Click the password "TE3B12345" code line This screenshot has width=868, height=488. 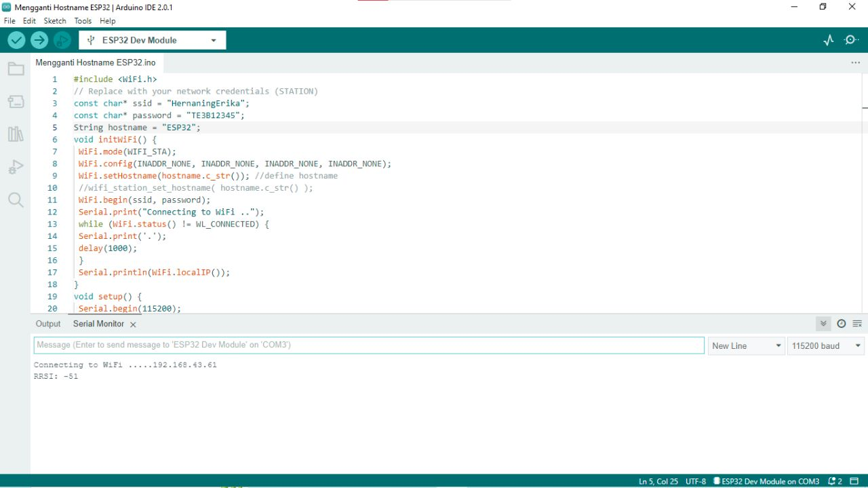pyautogui.click(x=159, y=115)
